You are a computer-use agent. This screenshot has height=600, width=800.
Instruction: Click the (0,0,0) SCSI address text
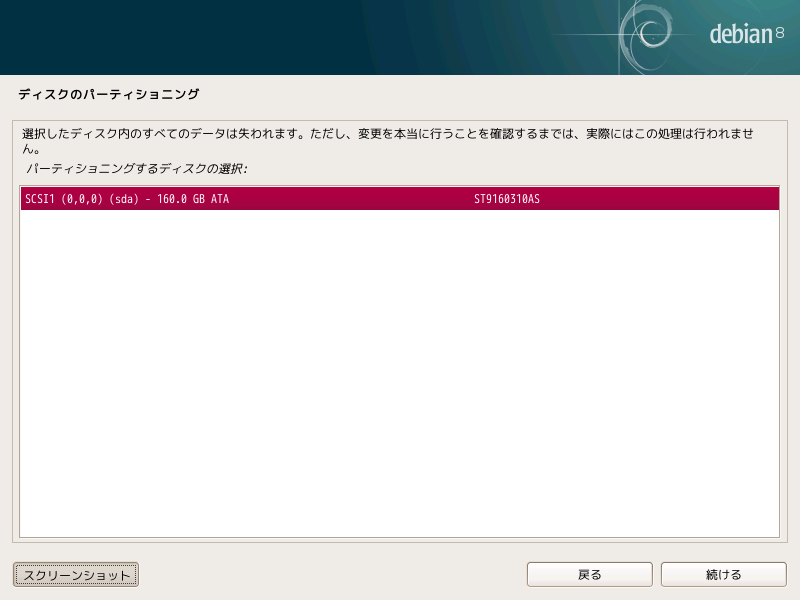(x=82, y=199)
